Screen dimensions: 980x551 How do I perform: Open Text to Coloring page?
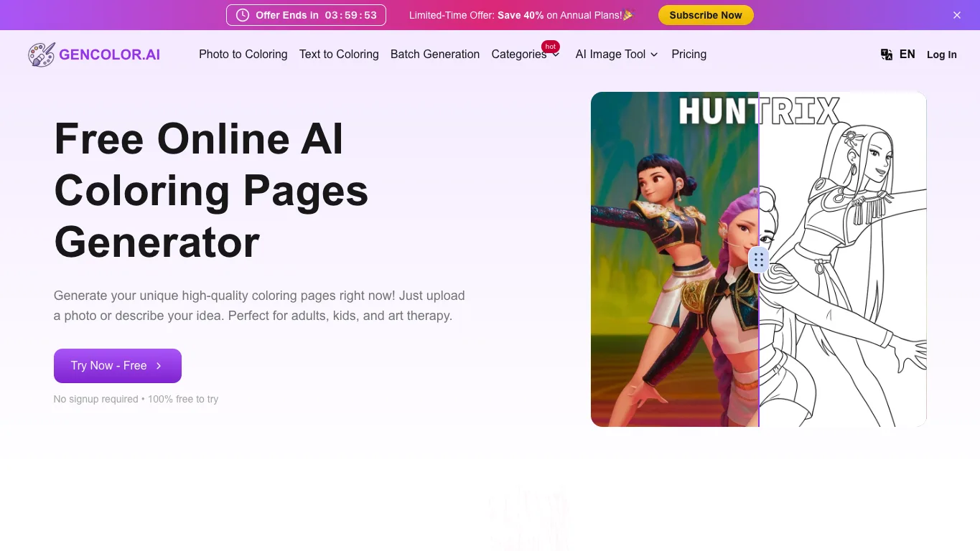[339, 55]
